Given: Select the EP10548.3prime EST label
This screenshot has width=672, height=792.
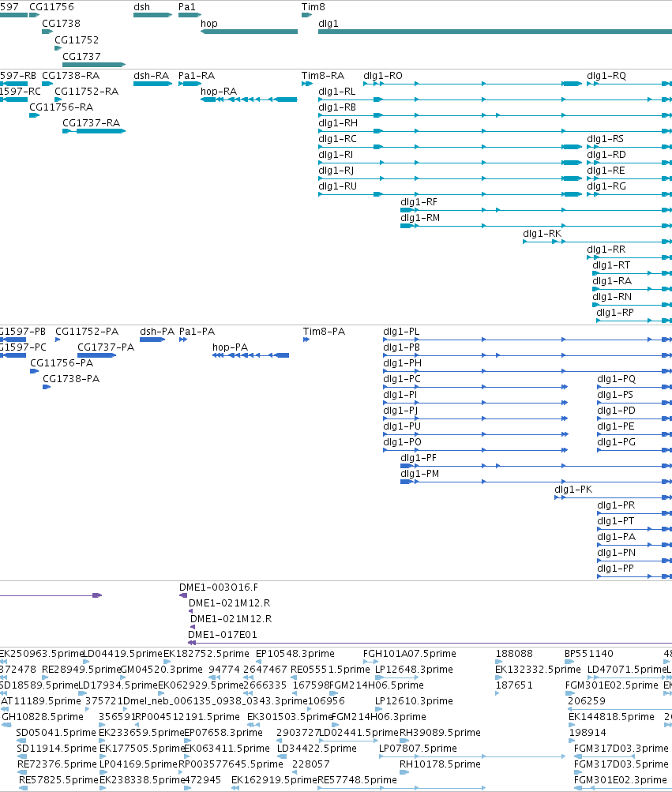Looking at the screenshot, I should (295, 654).
